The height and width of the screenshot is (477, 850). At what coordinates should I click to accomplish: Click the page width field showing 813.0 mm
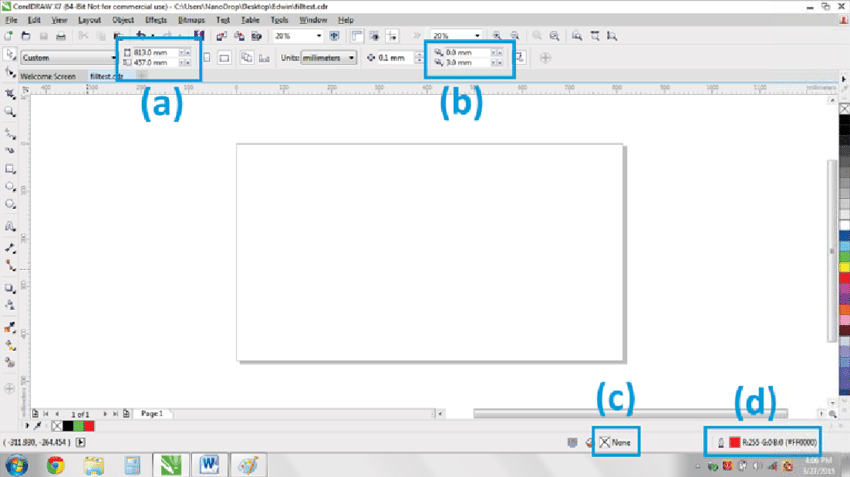click(x=153, y=52)
